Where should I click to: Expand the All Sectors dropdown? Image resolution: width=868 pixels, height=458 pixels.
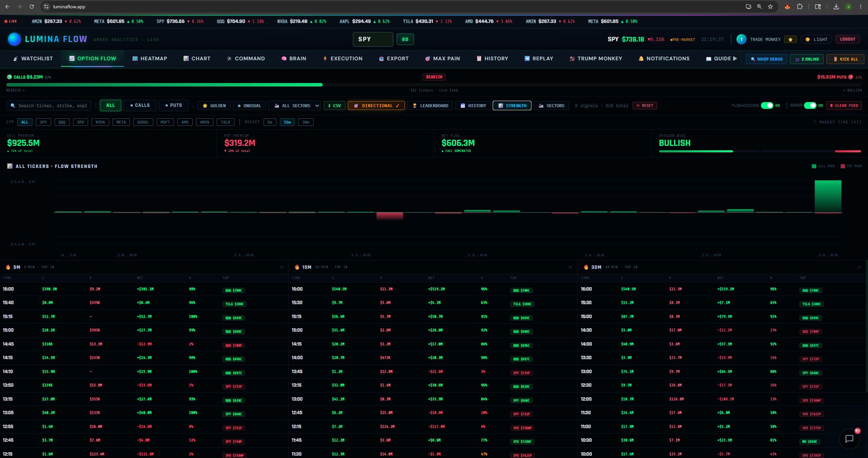click(295, 106)
